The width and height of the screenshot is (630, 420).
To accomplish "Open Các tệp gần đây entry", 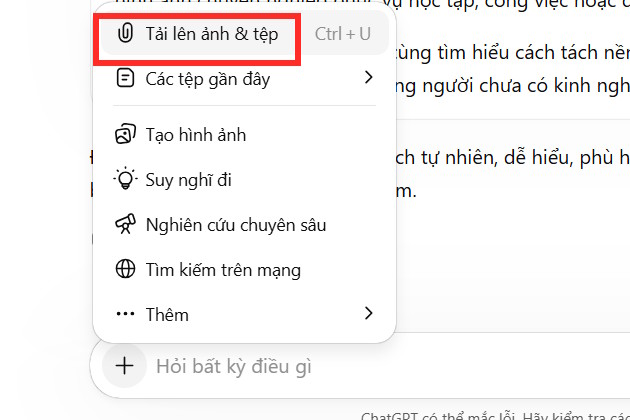I will [x=245, y=78].
